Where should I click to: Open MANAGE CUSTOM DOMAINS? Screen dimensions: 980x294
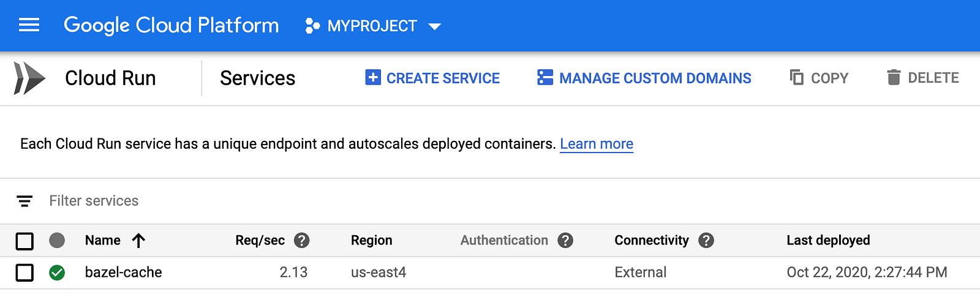pos(644,78)
